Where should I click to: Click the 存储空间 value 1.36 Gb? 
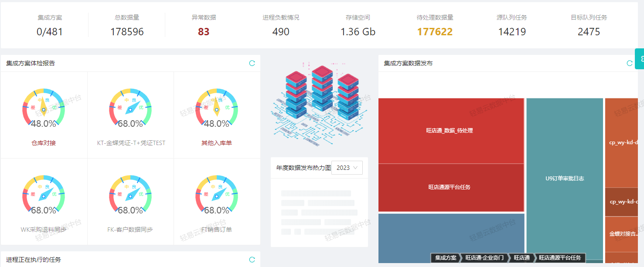point(358,32)
